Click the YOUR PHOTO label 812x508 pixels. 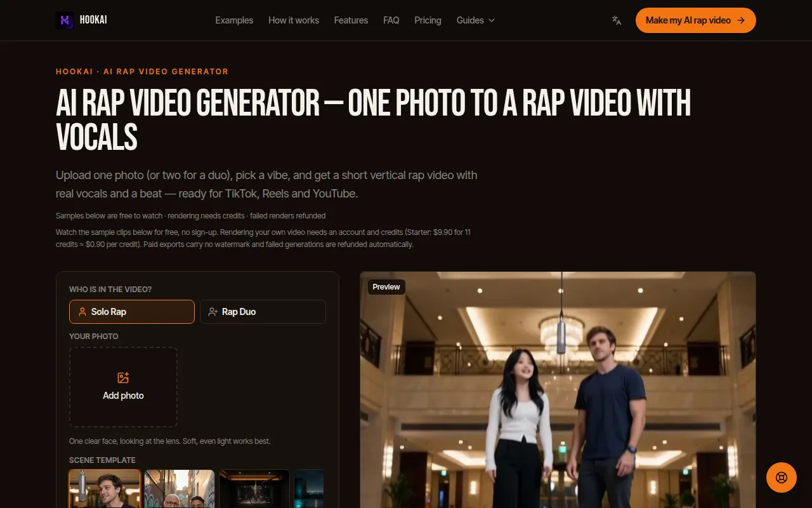coord(94,337)
